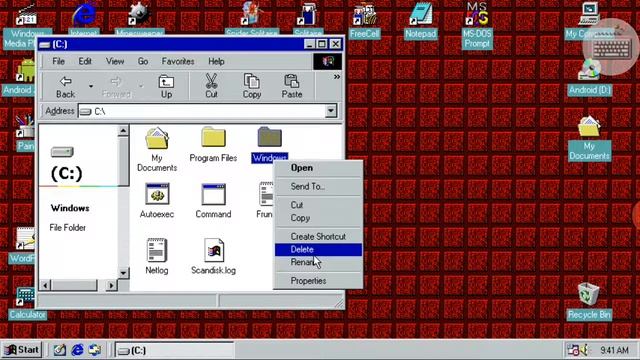640x360 pixels.
Task: Open the FreeCell desktop shortcut
Action: point(364,20)
